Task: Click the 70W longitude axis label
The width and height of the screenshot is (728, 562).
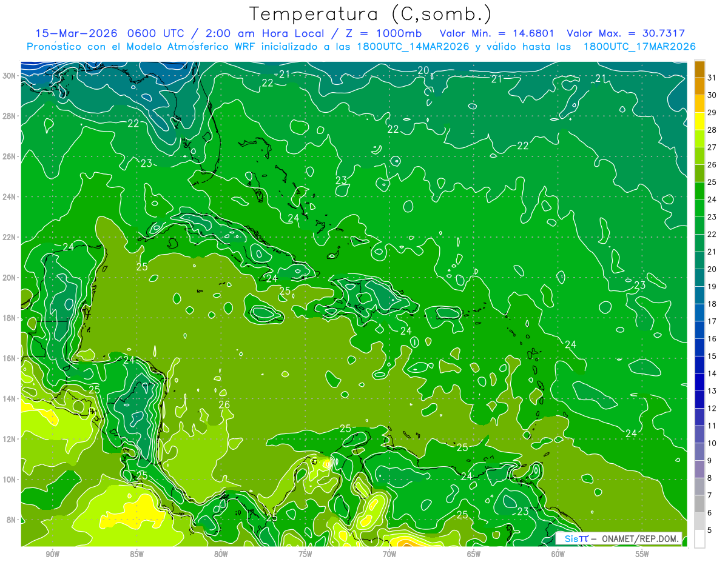Action: 389,554
